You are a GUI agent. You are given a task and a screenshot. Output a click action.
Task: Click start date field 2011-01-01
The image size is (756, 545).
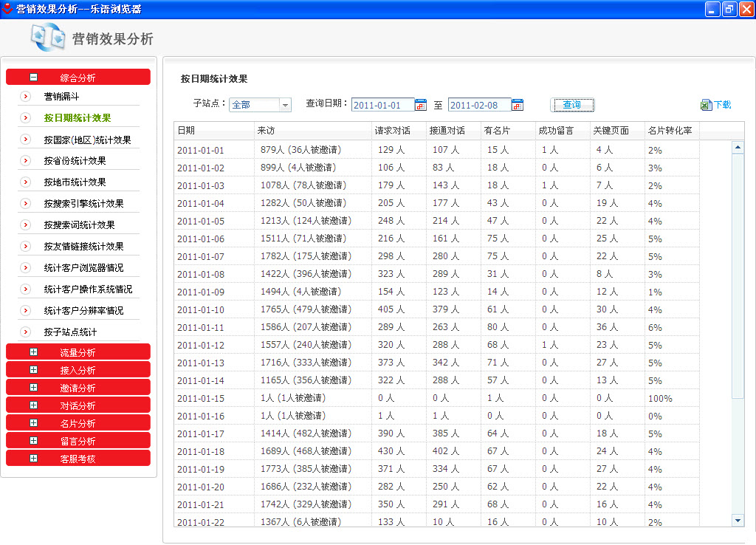383,105
